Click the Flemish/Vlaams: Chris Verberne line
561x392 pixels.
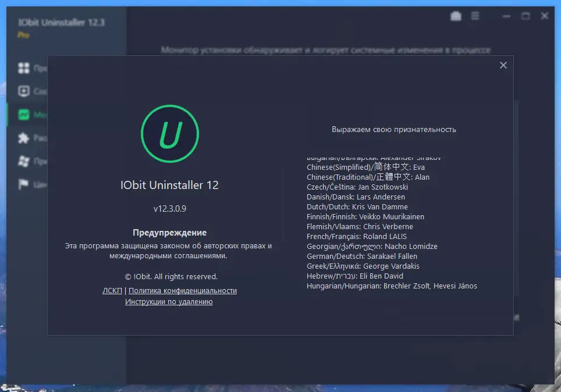tap(360, 226)
